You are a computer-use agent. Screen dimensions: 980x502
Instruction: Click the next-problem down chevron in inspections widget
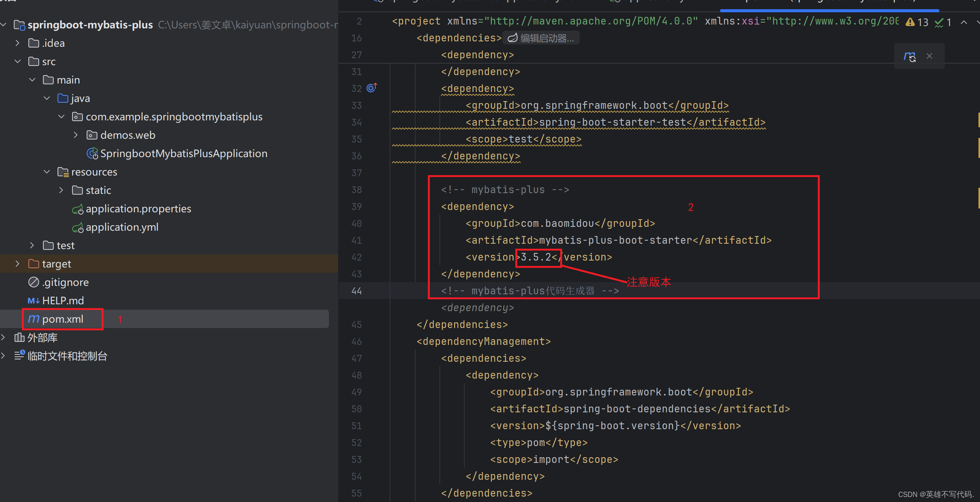click(x=977, y=22)
